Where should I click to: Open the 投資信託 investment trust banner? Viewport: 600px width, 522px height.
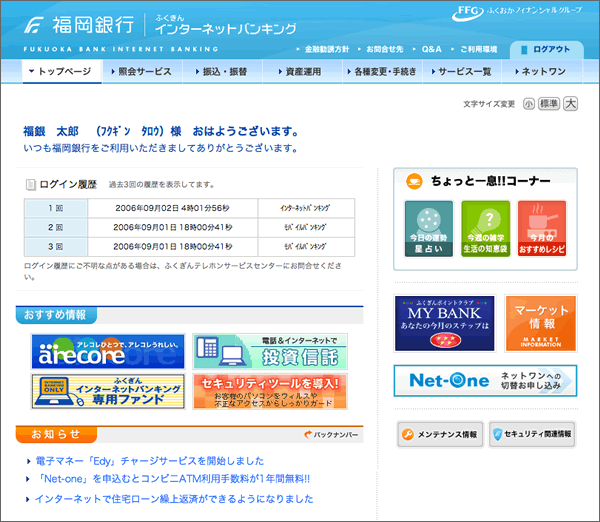tap(270, 351)
